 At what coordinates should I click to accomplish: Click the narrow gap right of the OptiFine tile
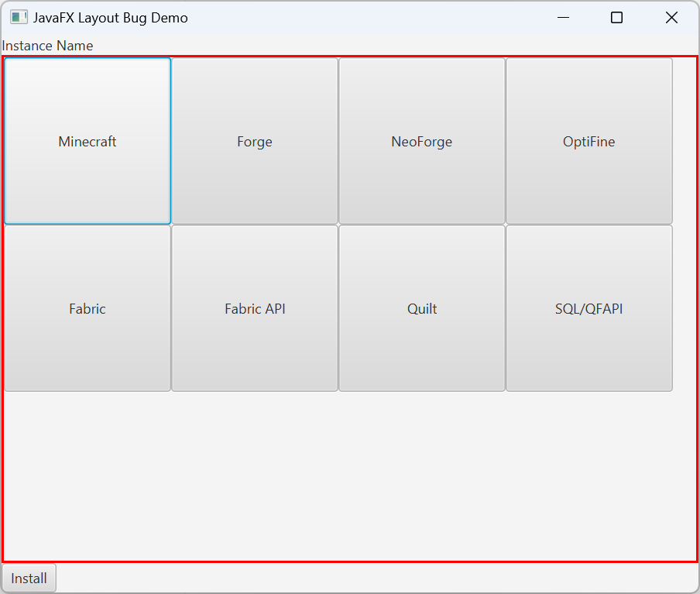pos(685,141)
